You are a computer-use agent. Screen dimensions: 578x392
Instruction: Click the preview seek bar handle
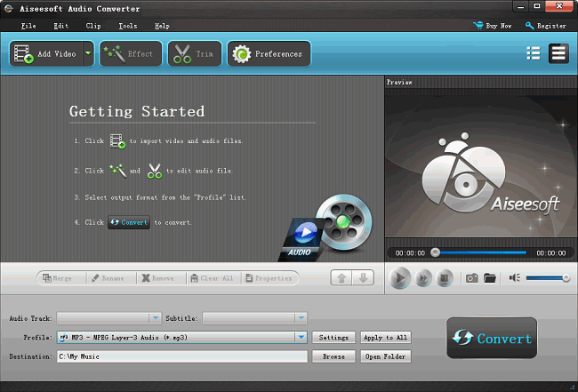click(436, 252)
